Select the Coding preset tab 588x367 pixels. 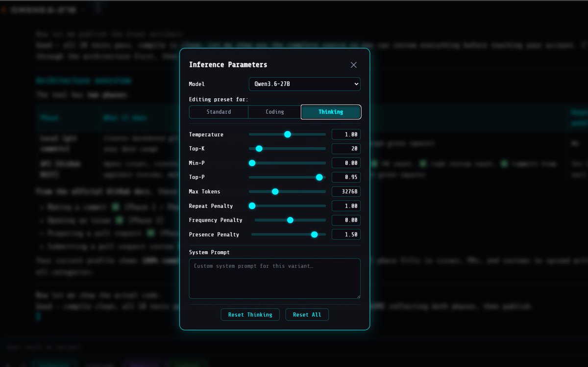(x=274, y=112)
